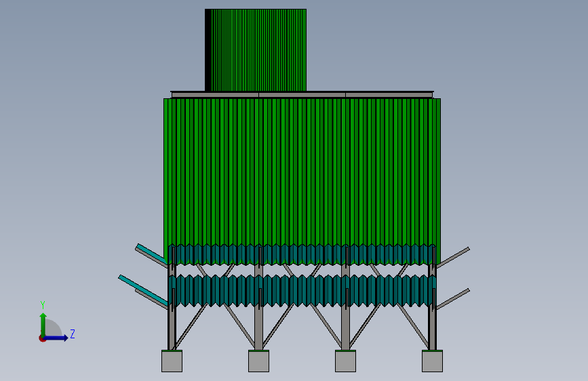Select the third footing from the left
The width and height of the screenshot is (588, 381).
345,361
